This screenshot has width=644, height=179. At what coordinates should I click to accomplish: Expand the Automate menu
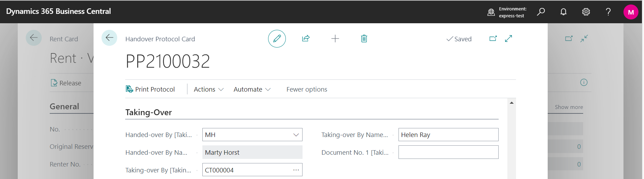(x=252, y=89)
